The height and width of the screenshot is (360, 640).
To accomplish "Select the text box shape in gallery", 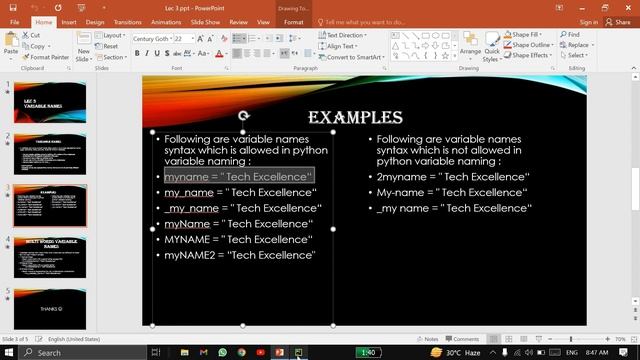I will [x=396, y=36].
